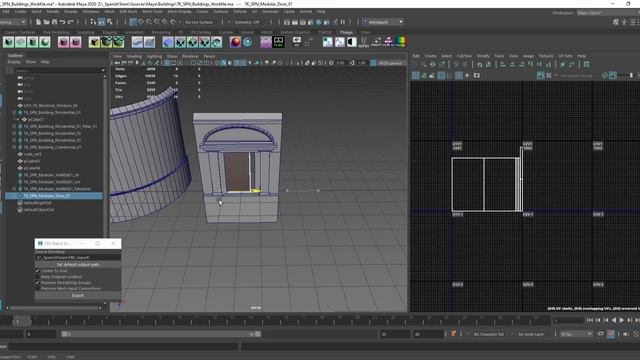The width and height of the screenshot is (640, 360).
Task: Switch to the Rendering shelf tab
Action: 161,32
